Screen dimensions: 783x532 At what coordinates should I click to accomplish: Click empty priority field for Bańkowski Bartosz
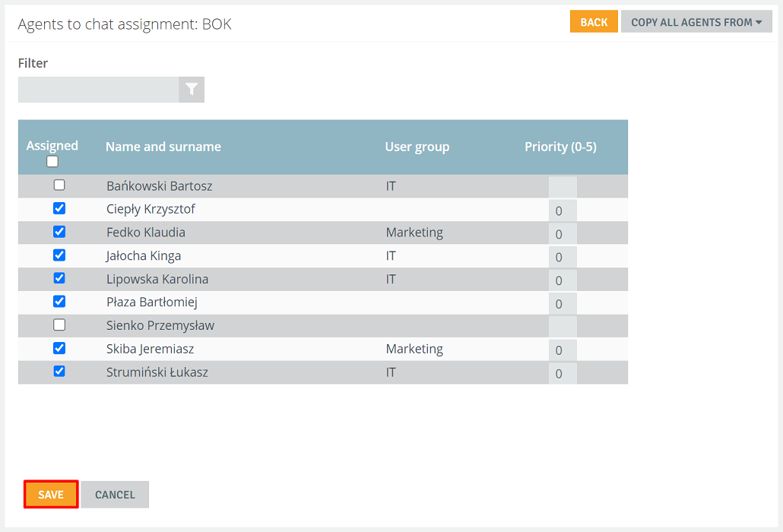click(x=563, y=187)
